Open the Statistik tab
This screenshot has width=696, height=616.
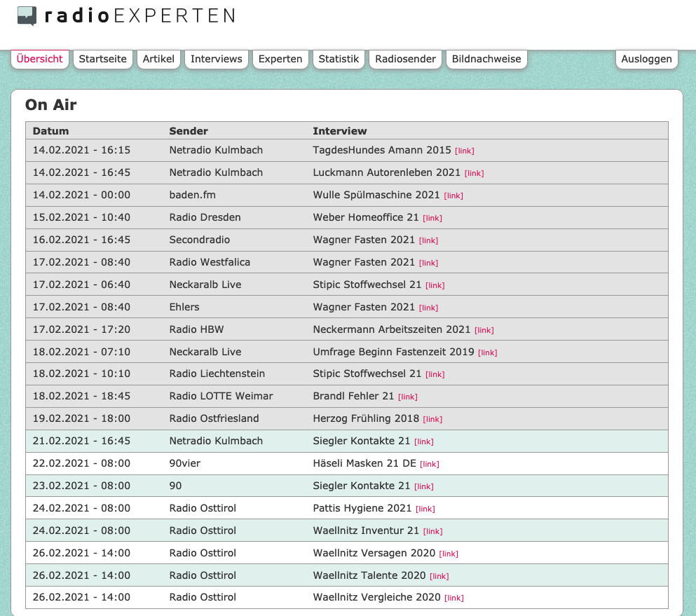coord(339,59)
